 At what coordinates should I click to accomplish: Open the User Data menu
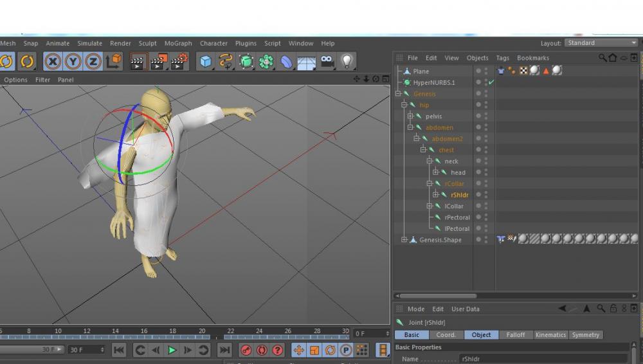click(x=465, y=309)
